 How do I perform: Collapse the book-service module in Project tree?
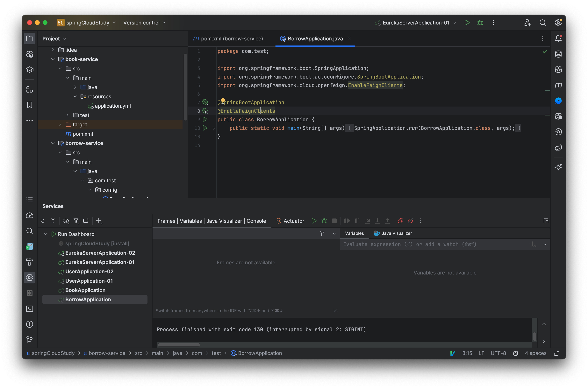coord(53,59)
